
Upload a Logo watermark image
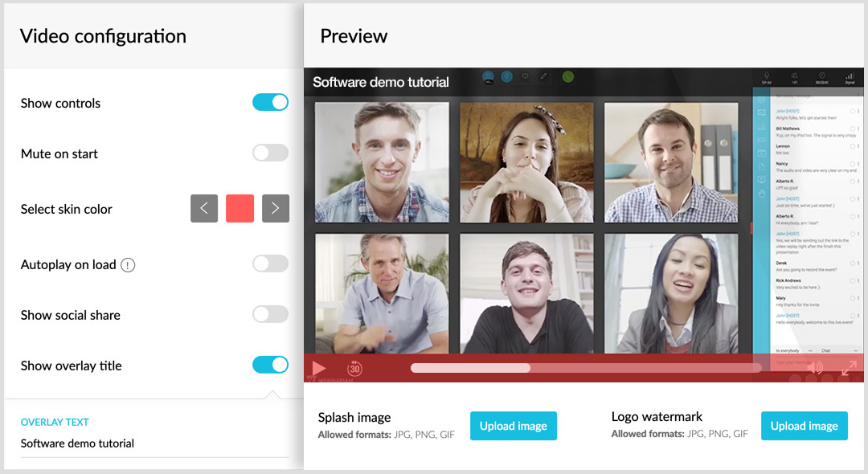coord(805,426)
